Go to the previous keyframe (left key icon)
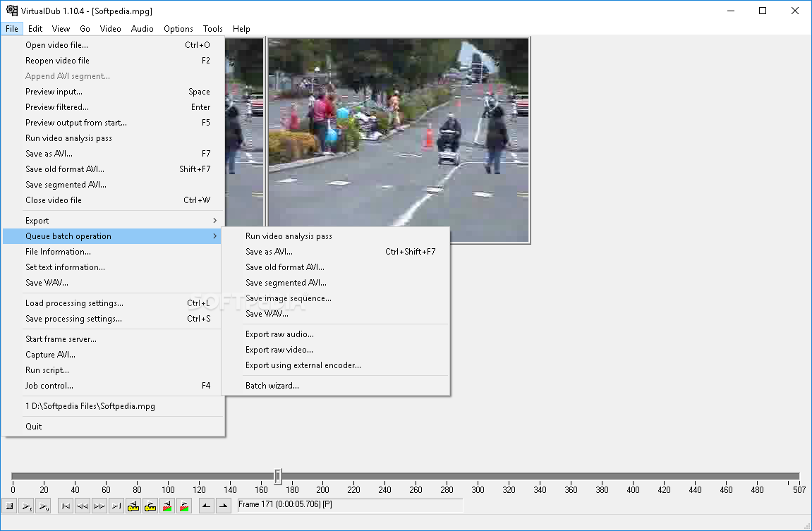The image size is (812, 531). 133,506
